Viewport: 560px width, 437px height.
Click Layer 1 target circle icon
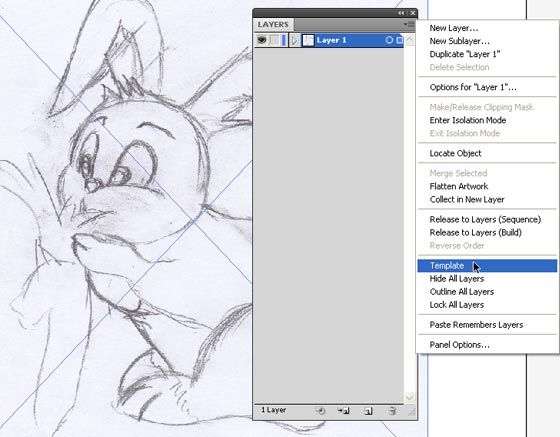point(389,40)
